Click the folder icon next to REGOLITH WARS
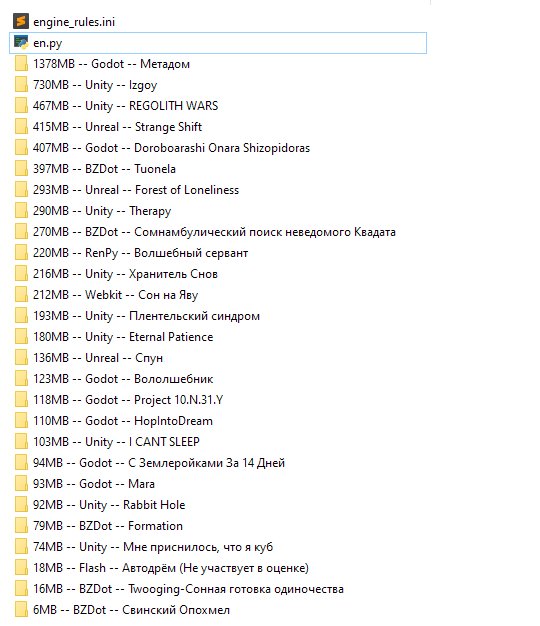This screenshot has height=626, width=540. [21, 105]
